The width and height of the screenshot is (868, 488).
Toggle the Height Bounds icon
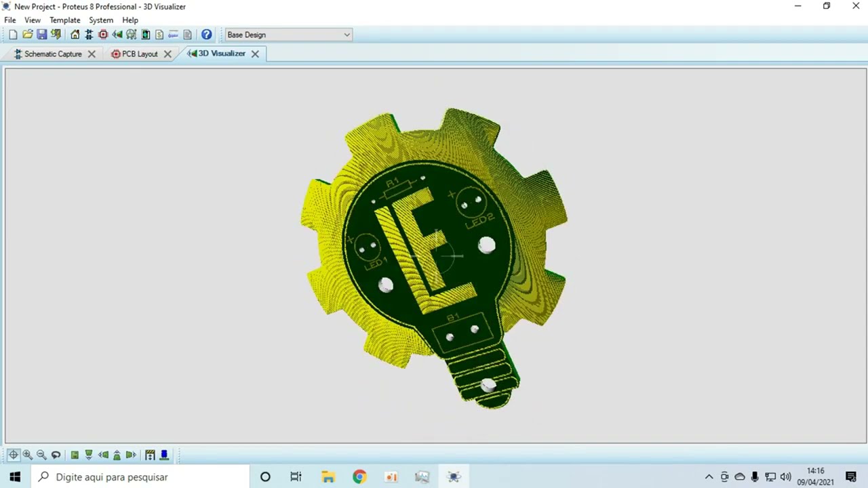tap(150, 455)
